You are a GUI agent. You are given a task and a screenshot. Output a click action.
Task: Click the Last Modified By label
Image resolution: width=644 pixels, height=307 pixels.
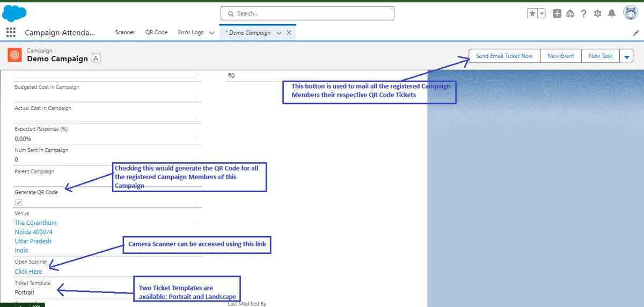[x=247, y=304]
